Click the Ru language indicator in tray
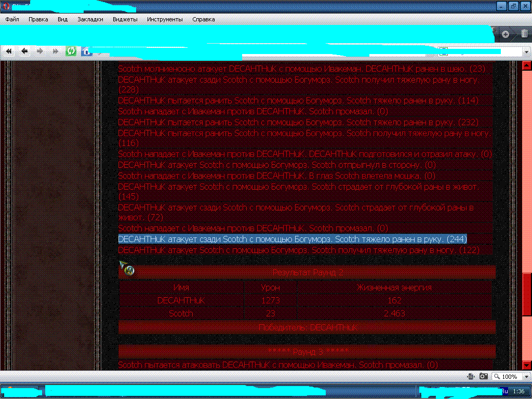The height and width of the screenshot is (399, 532). 503,391
